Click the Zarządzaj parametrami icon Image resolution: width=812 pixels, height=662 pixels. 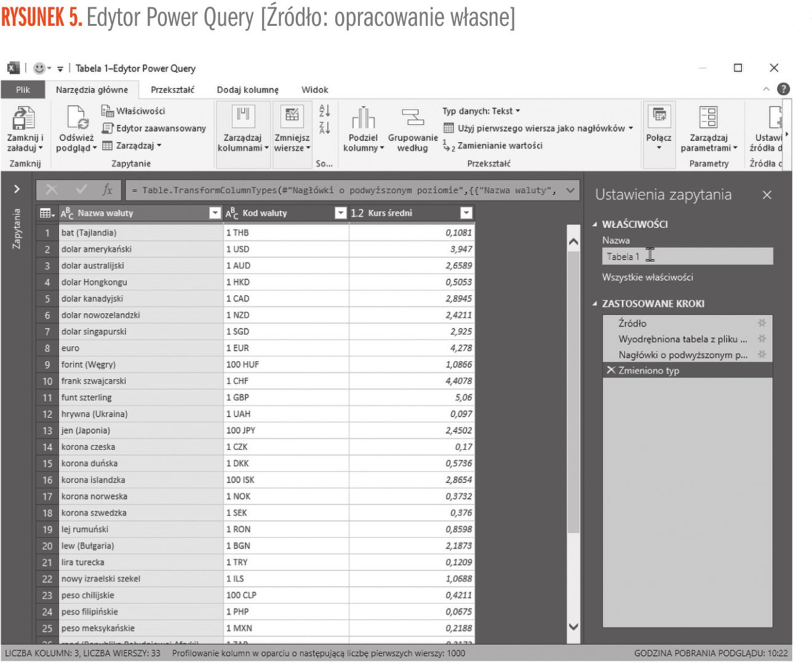click(x=708, y=117)
